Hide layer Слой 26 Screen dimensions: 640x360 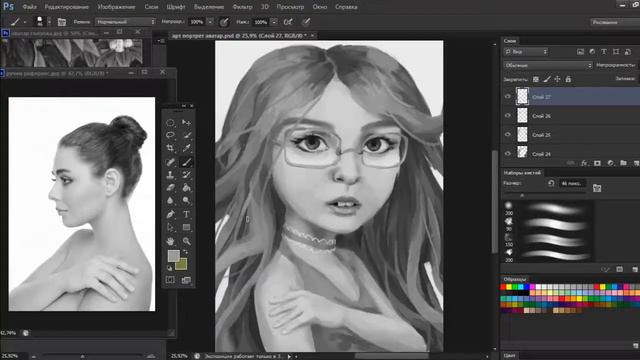[x=508, y=116]
